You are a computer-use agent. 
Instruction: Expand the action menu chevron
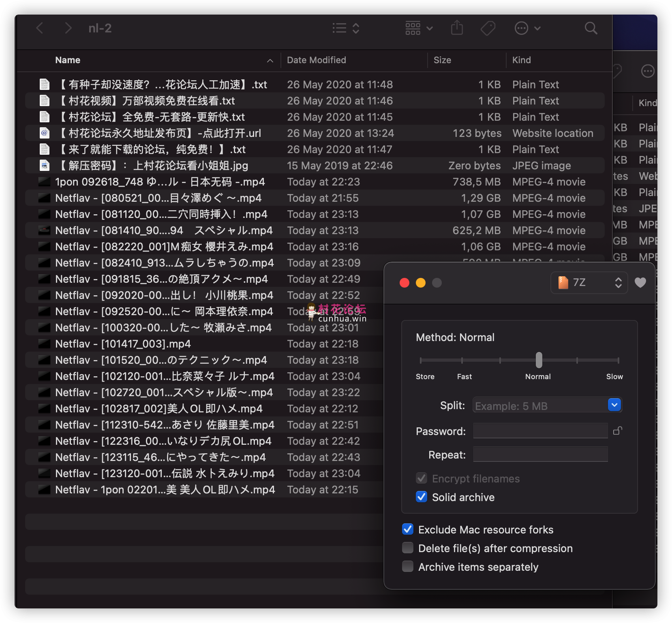pyautogui.click(x=537, y=28)
